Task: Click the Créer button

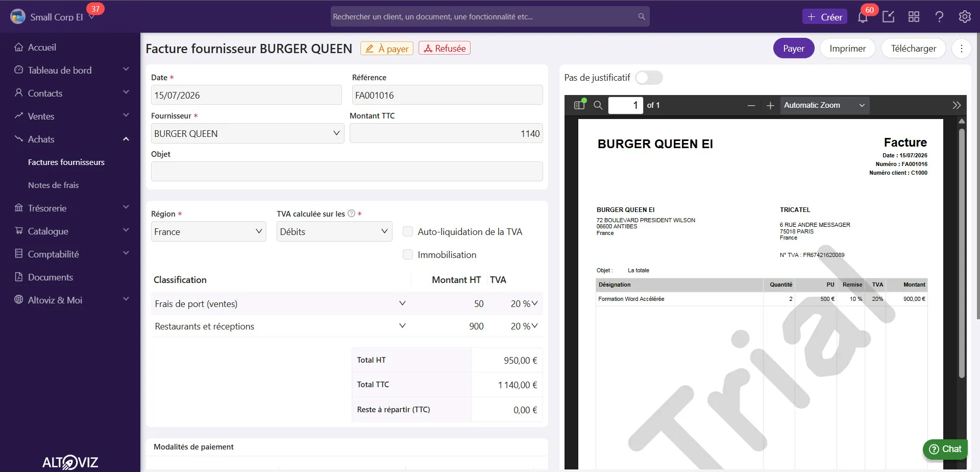Action: point(825,17)
